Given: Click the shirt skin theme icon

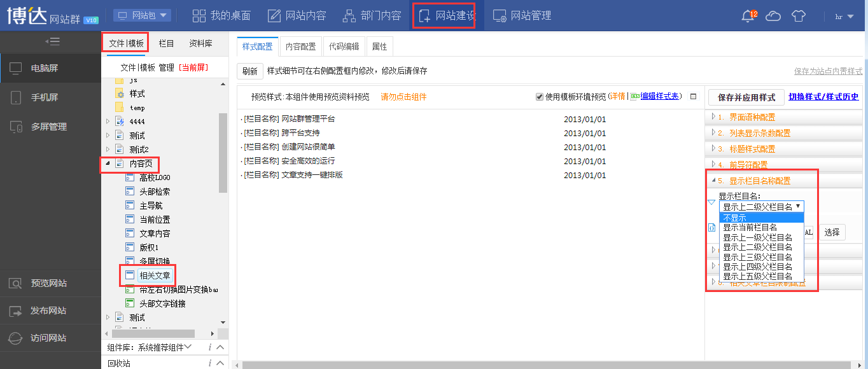Looking at the screenshot, I should point(799,16).
